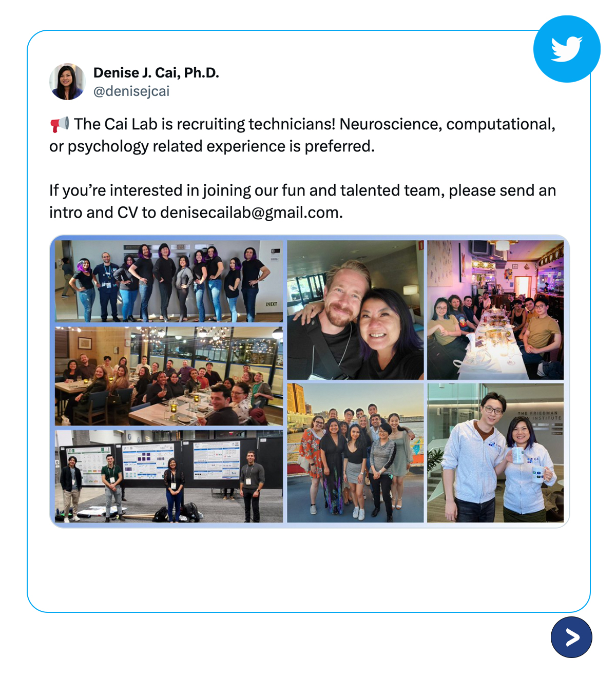Open the poster session conference photo
Image resolution: width=616 pixels, height=677 pixels.
click(169, 476)
